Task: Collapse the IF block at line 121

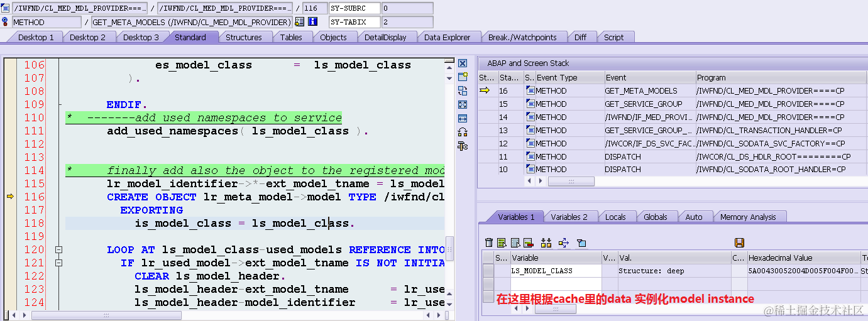Action: [x=59, y=263]
